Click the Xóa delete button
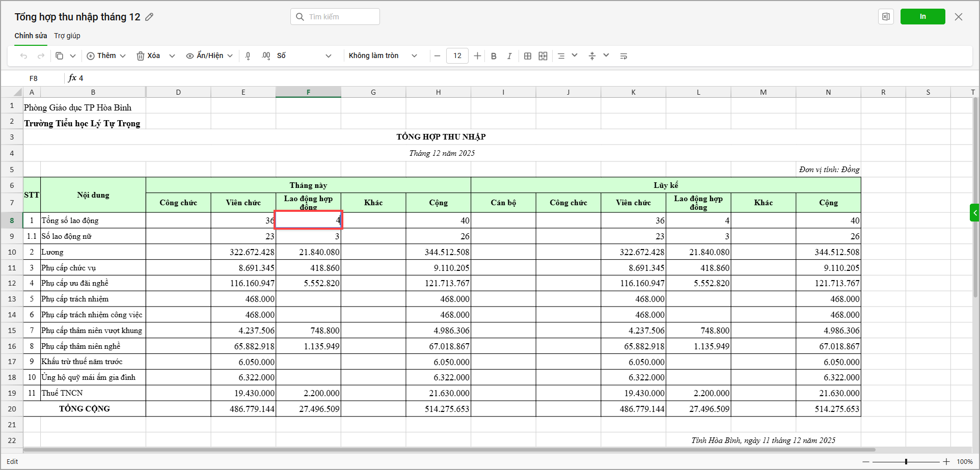 pyautogui.click(x=149, y=56)
